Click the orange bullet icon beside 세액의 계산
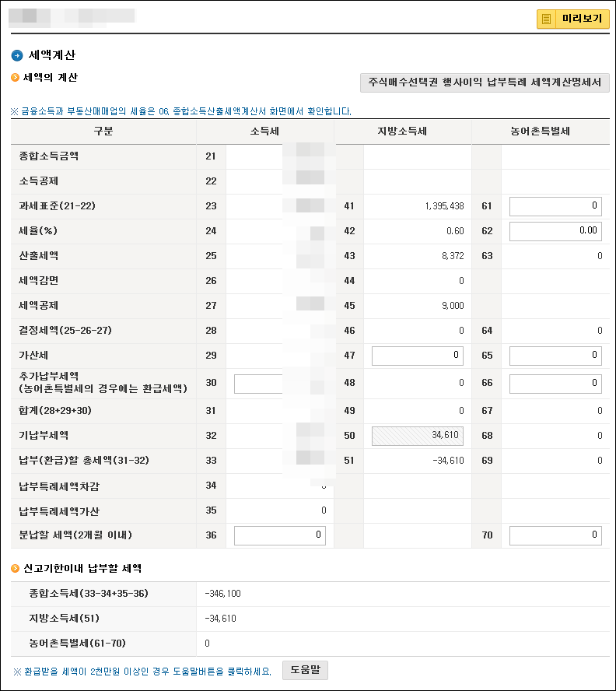The width and height of the screenshot is (616, 691). pos(15,78)
